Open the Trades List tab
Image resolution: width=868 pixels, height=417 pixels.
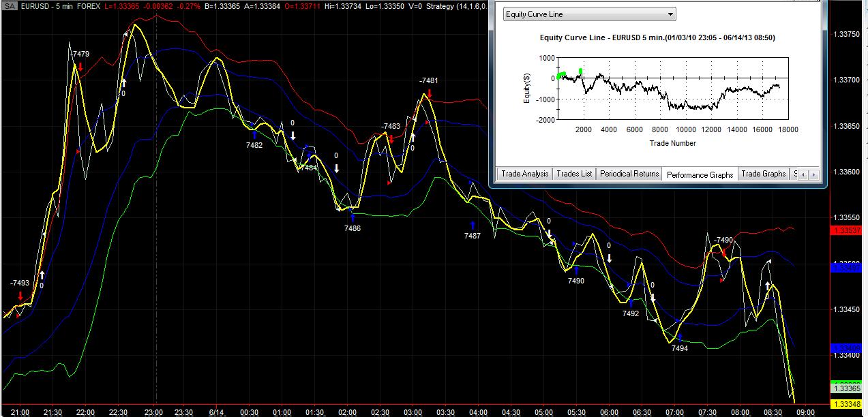click(x=574, y=174)
